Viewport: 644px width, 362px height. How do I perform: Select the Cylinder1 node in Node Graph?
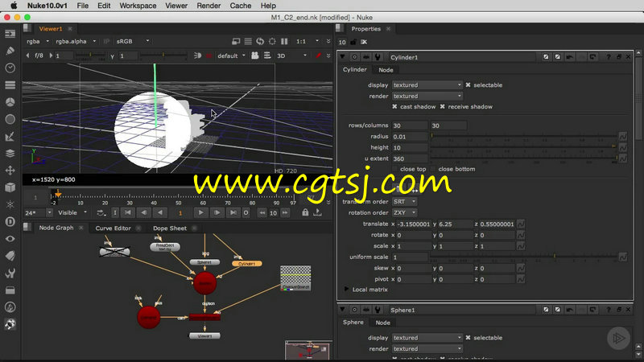[x=247, y=264]
